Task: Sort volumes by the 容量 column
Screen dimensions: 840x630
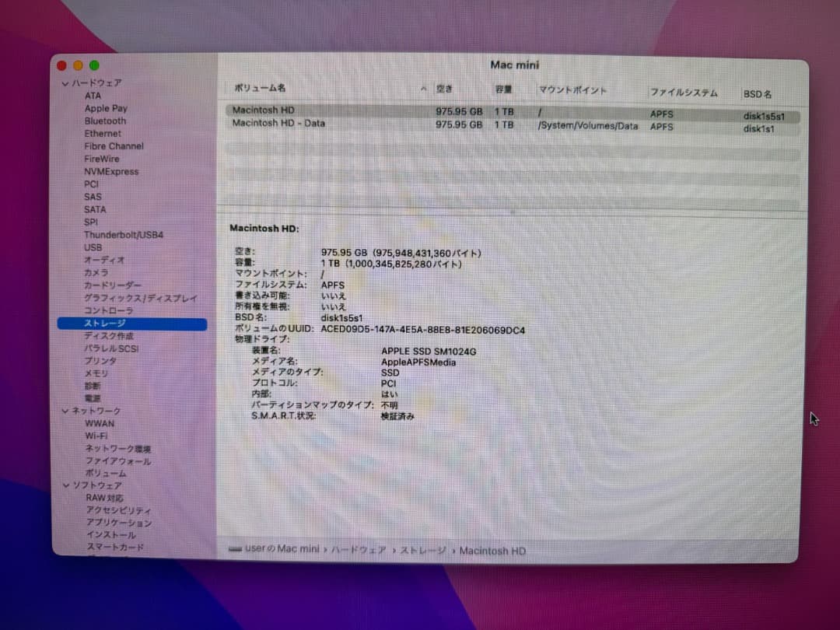Action: tap(504, 89)
